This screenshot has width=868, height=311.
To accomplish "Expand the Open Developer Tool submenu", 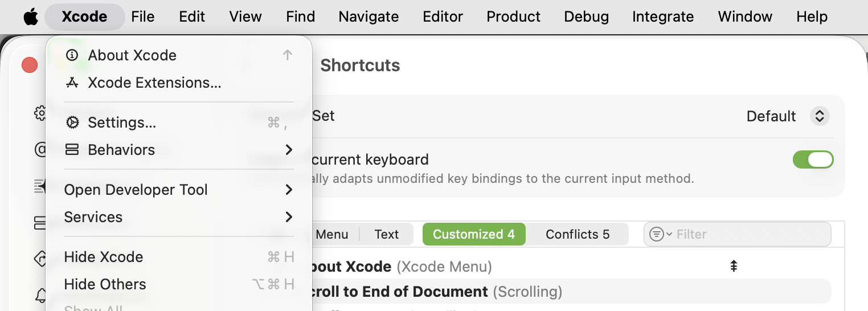I will click(x=289, y=190).
